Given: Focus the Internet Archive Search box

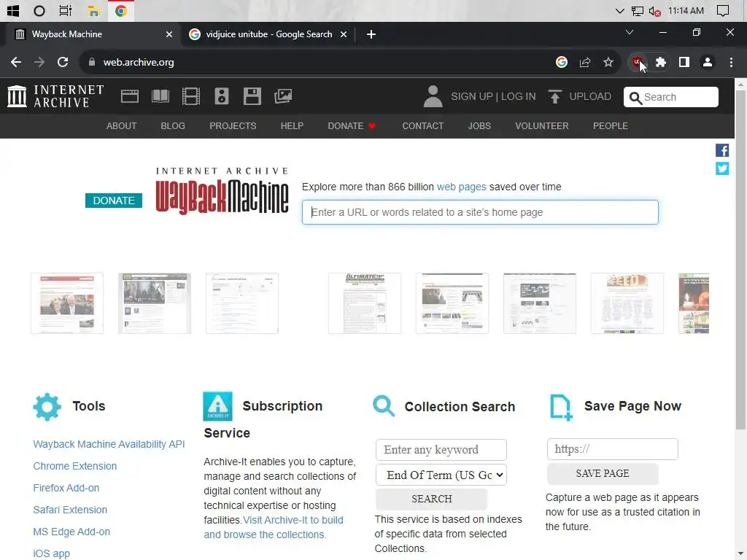Looking at the screenshot, I should coord(671,97).
